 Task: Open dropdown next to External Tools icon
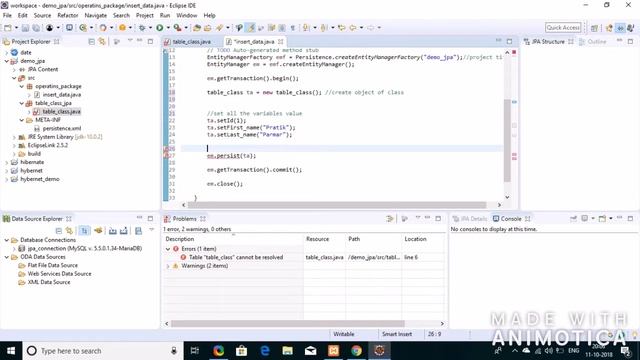click(x=186, y=28)
